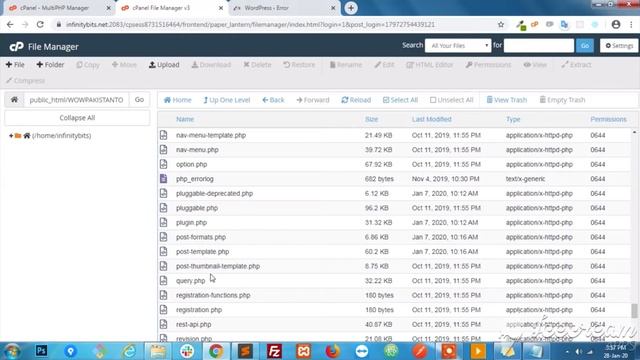Screen dimensions: 640x360
Task: Open Settings in File Manager header
Action: [619, 46]
